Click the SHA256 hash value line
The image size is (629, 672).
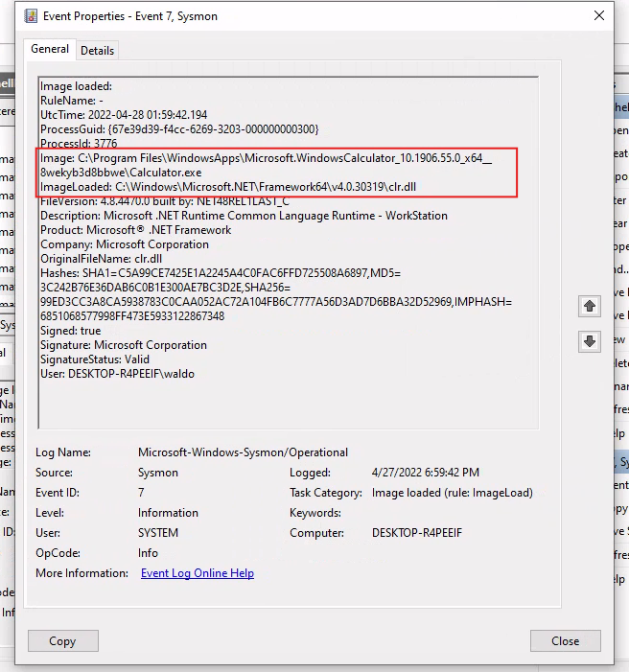coord(276,302)
